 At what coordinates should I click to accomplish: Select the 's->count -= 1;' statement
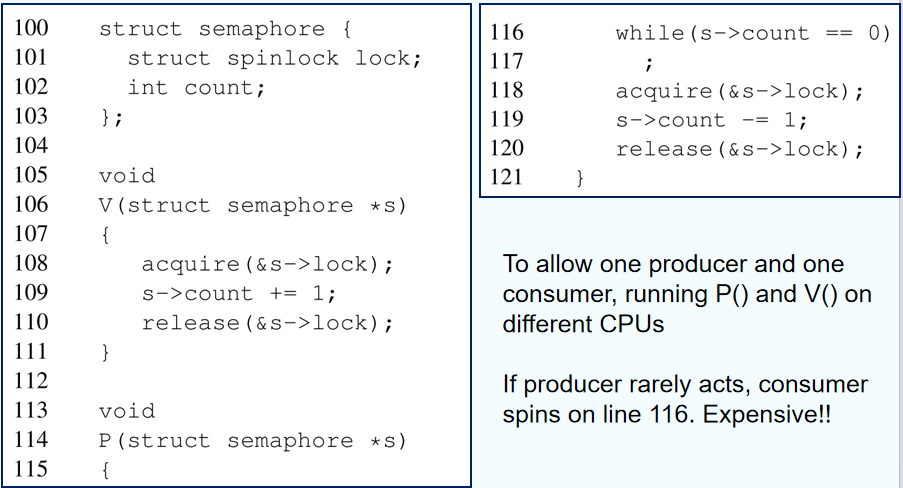click(x=712, y=120)
